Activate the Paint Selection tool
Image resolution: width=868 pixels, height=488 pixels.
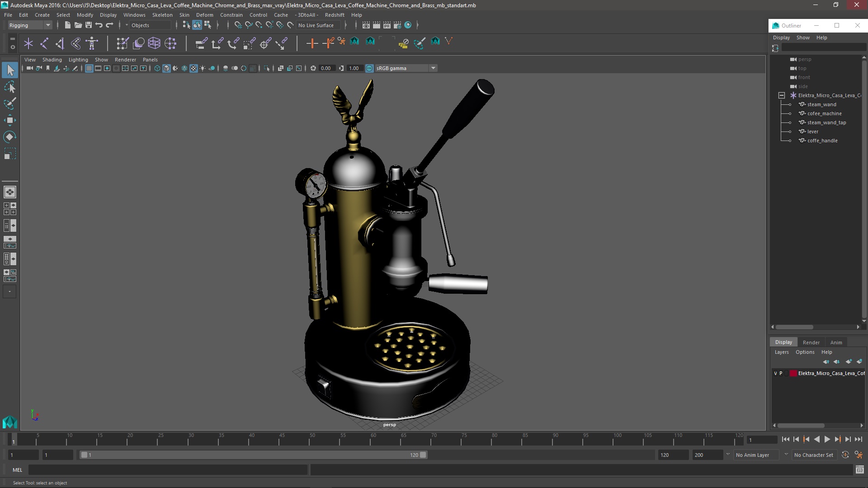(9, 103)
